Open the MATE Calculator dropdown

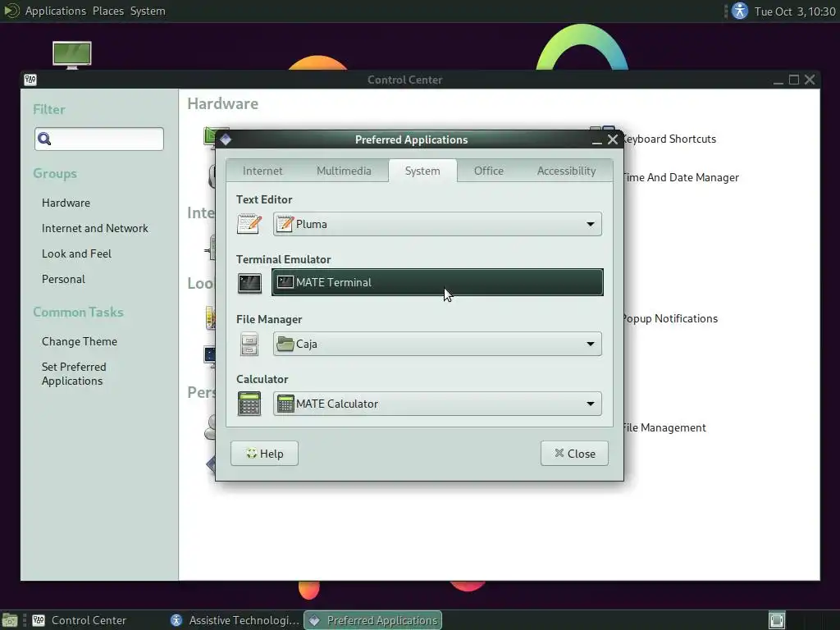[437, 404]
